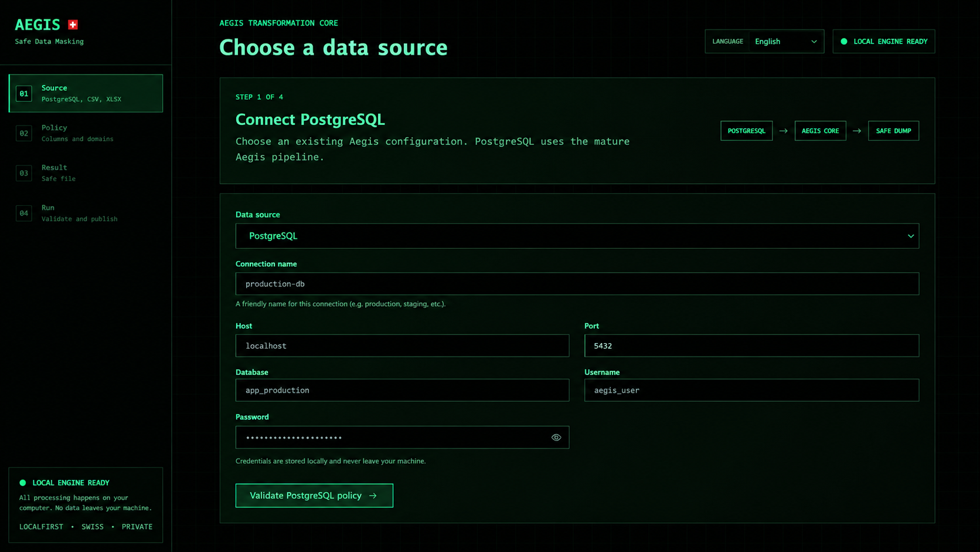
Task: Click the 'Safe Data Masking' tagline
Action: [x=49, y=42]
